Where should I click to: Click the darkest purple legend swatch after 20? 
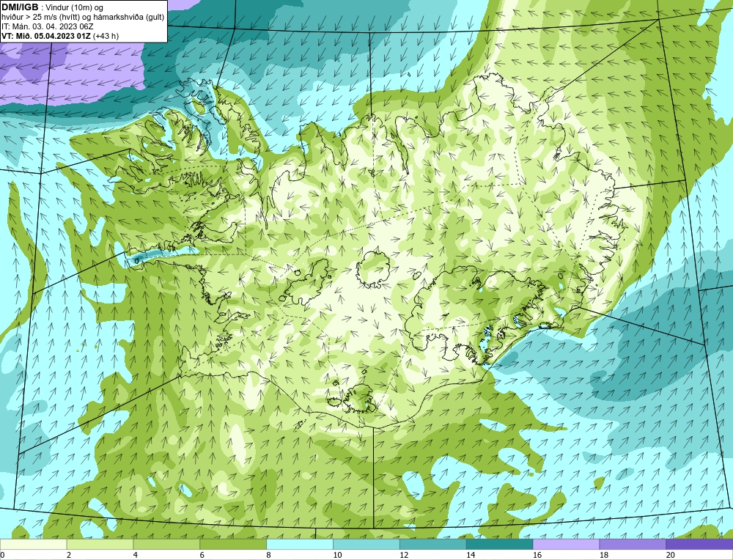point(699,544)
